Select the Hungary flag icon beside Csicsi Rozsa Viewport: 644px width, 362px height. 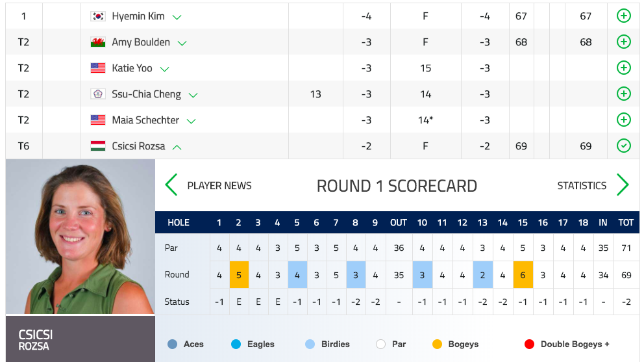click(98, 146)
